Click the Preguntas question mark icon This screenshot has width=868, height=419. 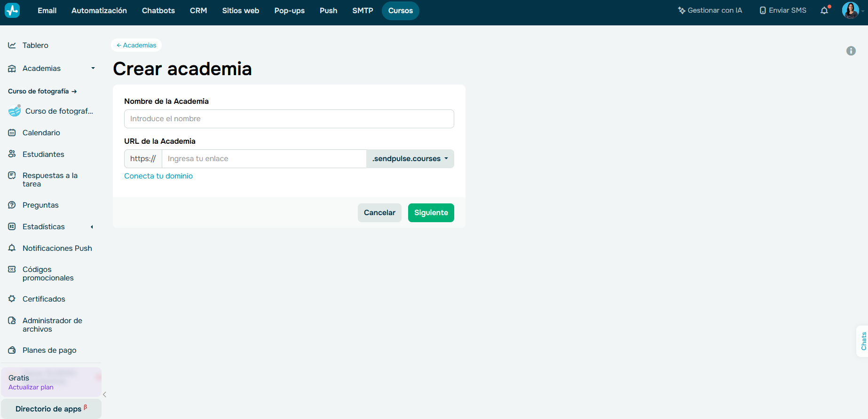(x=12, y=205)
